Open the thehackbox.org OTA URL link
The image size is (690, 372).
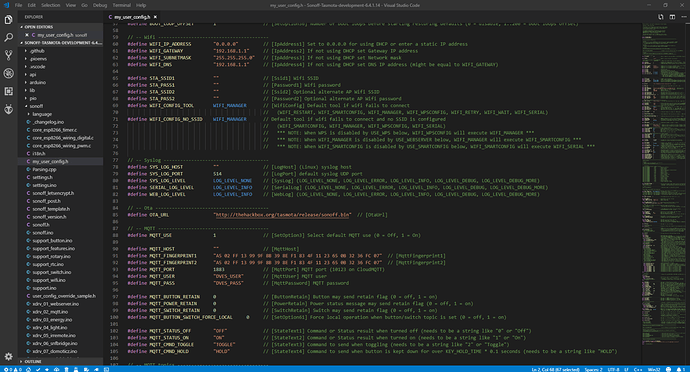coord(283,215)
